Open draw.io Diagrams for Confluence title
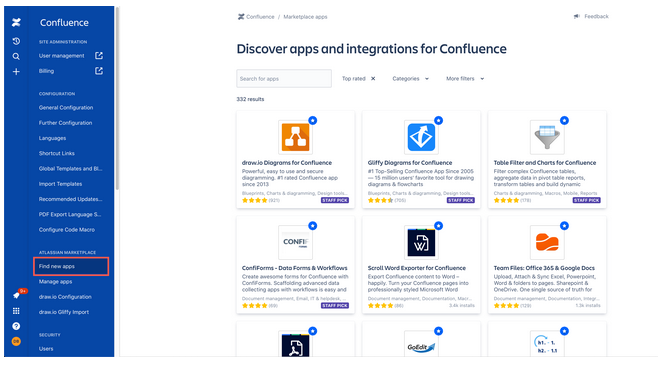The height and width of the screenshot is (372, 658). (287, 162)
